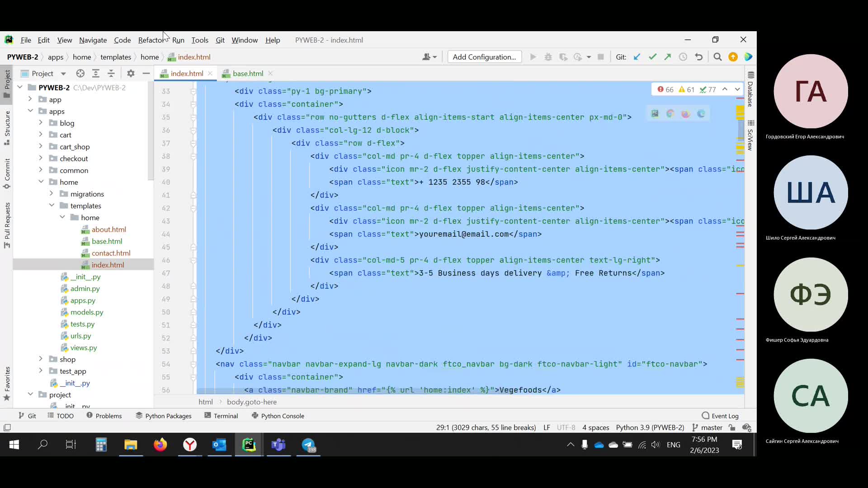Click Add Configuration button

point(484,57)
